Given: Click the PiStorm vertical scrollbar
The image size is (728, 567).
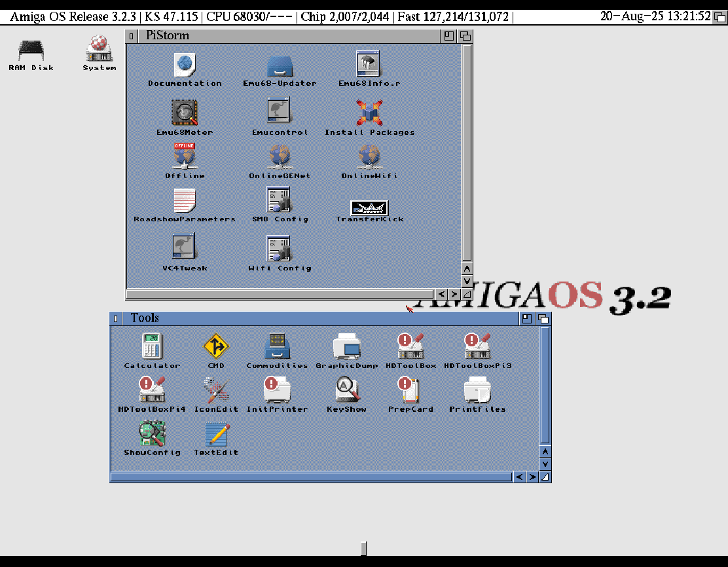Looking at the screenshot, I should coord(467,153).
